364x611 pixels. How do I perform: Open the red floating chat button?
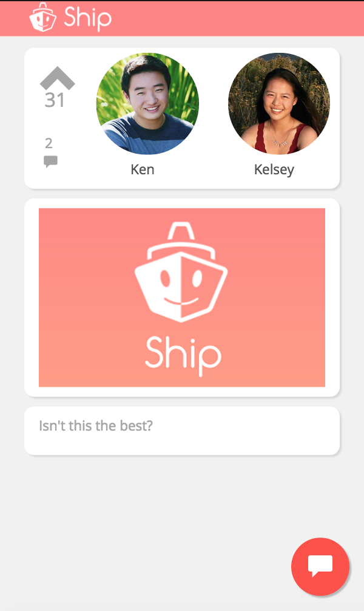(320, 567)
